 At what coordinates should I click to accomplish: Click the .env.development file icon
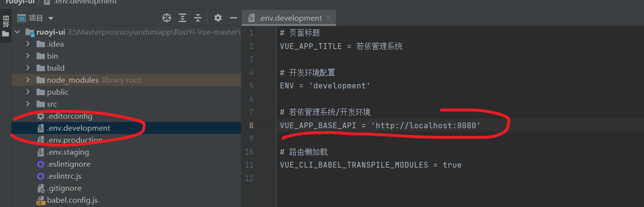(41, 128)
